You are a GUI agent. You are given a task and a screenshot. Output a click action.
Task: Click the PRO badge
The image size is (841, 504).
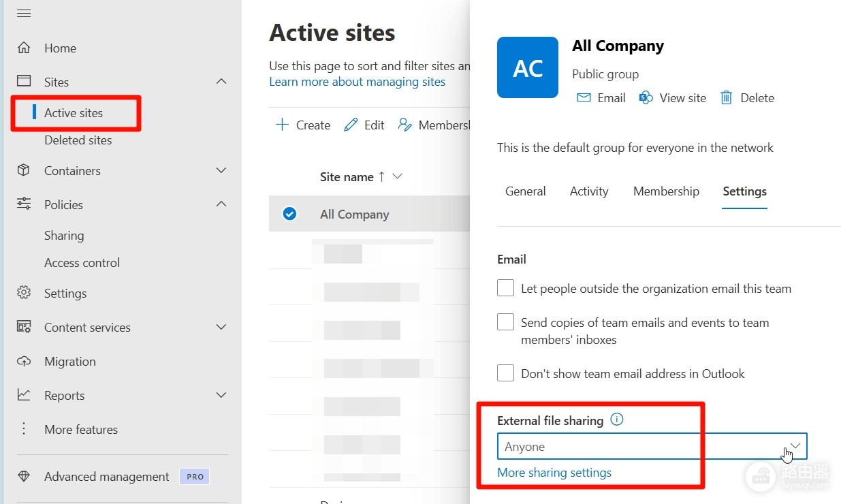(195, 477)
